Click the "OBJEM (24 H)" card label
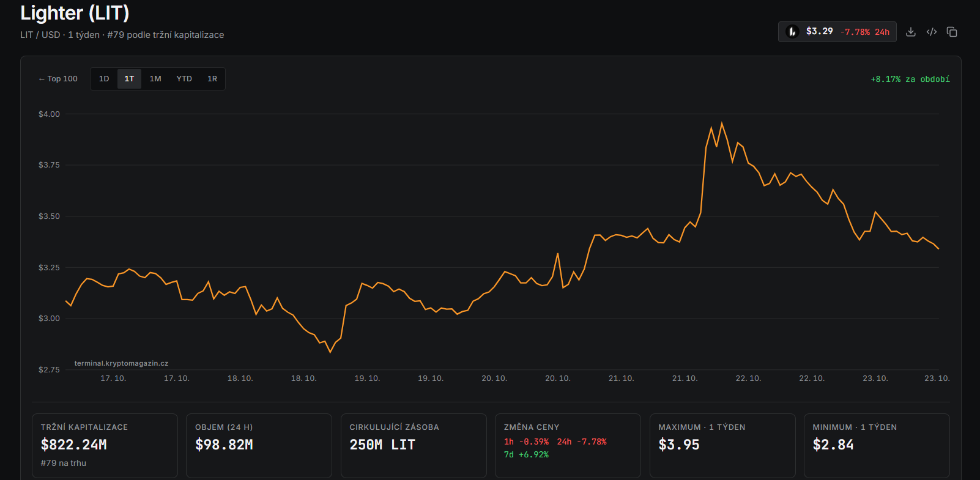This screenshot has width=980, height=480. [224, 427]
